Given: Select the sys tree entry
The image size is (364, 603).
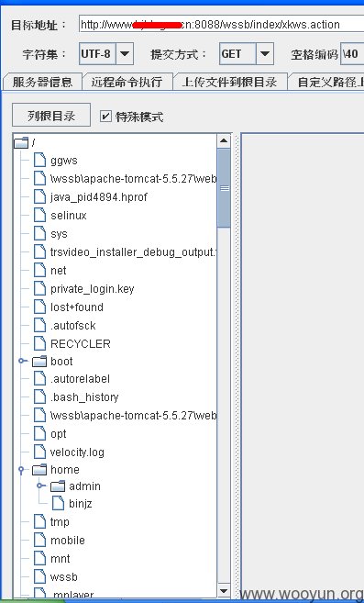Looking at the screenshot, I should pos(59,234).
